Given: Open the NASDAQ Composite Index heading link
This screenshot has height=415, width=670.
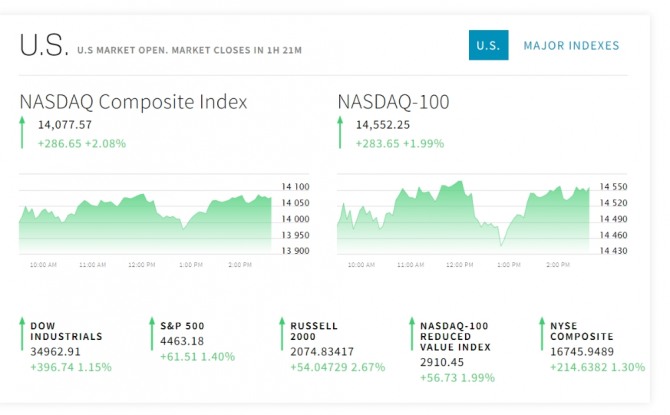Looking at the screenshot, I should click(x=133, y=102).
